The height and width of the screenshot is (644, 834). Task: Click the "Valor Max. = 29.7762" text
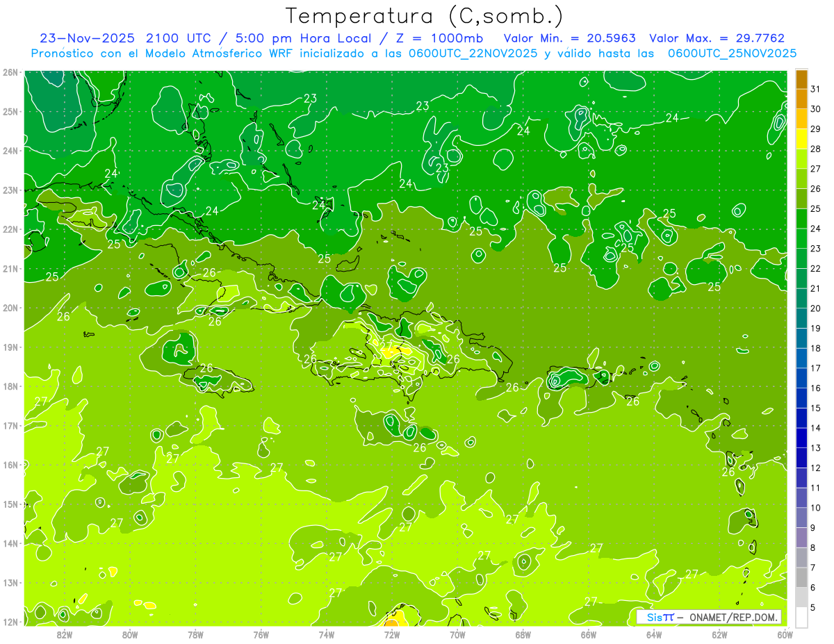(717, 38)
